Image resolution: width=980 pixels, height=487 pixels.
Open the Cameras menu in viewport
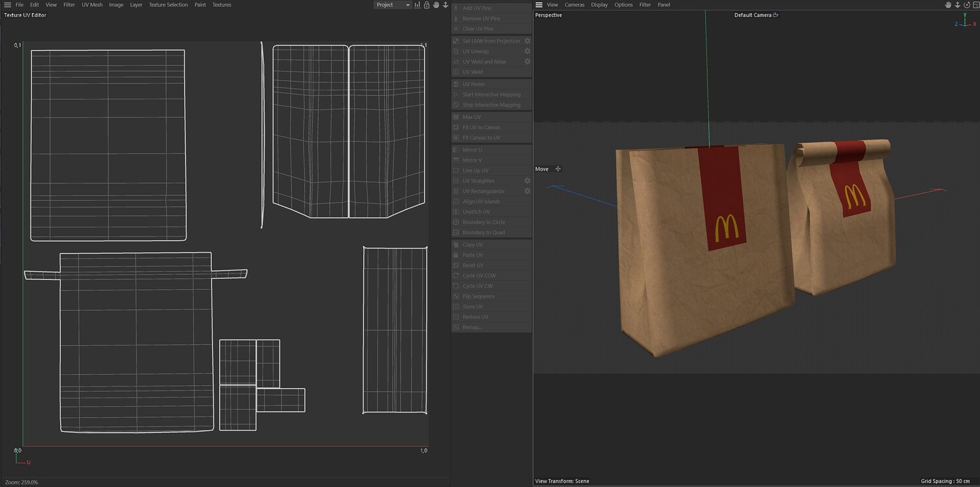click(575, 5)
